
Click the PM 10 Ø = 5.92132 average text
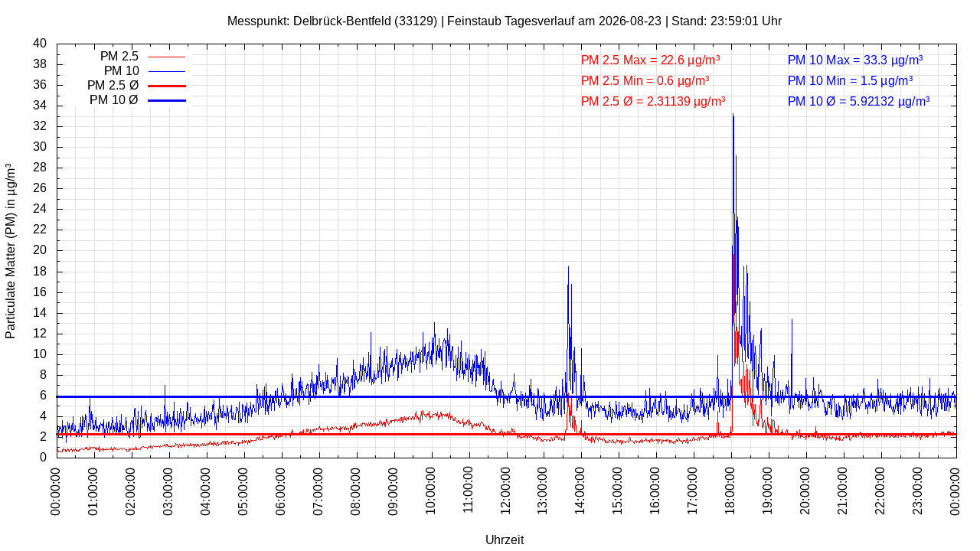click(x=858, y=101)
